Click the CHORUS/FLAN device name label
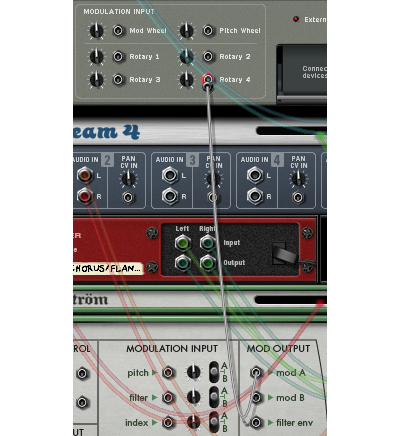This screenshot has width=400, height=436. 108,268
